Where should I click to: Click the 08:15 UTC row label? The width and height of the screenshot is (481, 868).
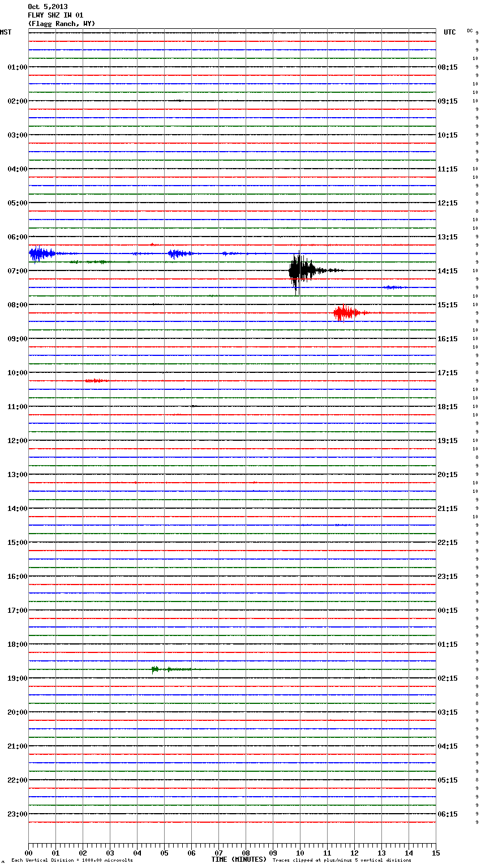(x=448, y=67)
